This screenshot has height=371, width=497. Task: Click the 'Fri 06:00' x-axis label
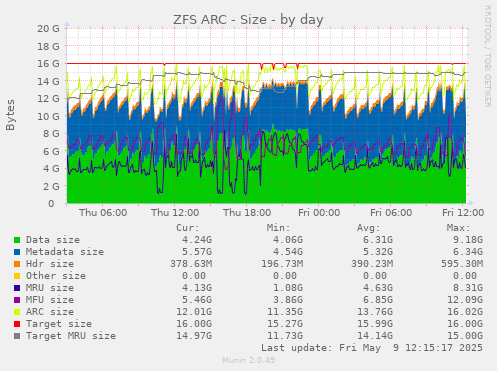391,213
